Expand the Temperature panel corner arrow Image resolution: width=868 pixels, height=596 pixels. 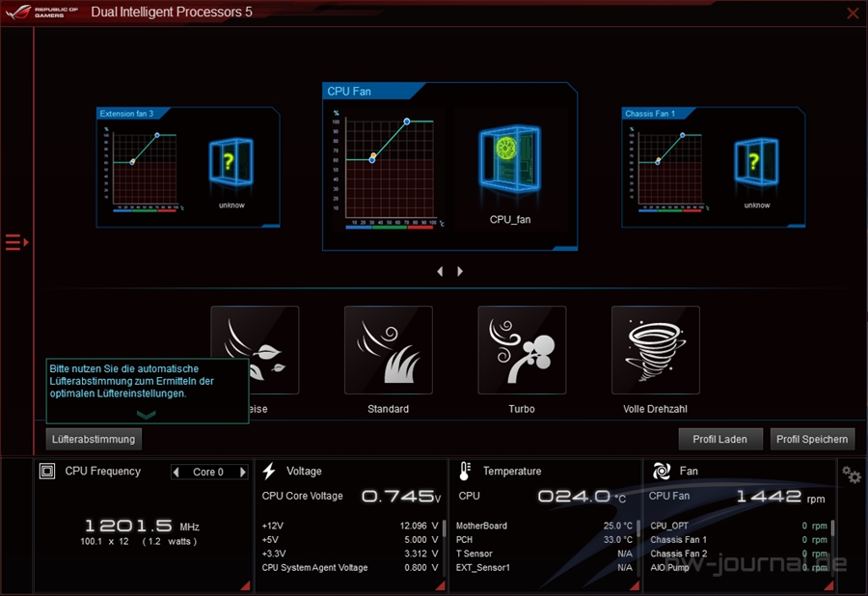[635, 585]
